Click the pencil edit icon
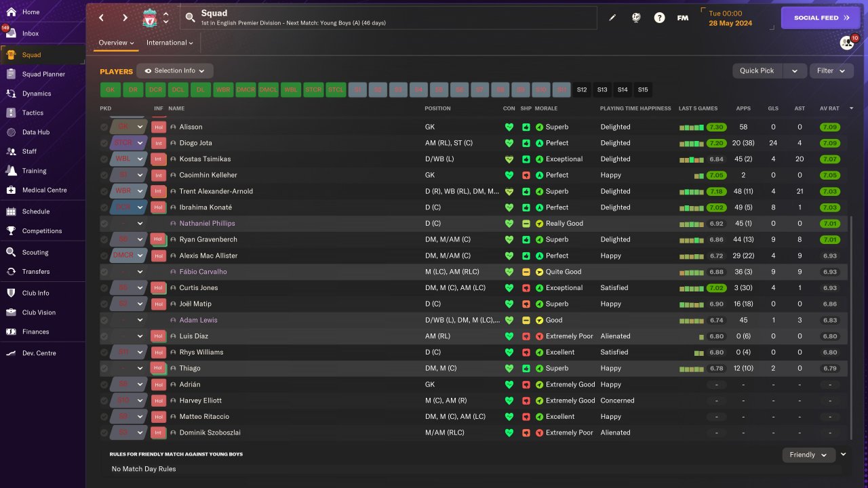Screen dimensions: 868x488 pos(612,18)
